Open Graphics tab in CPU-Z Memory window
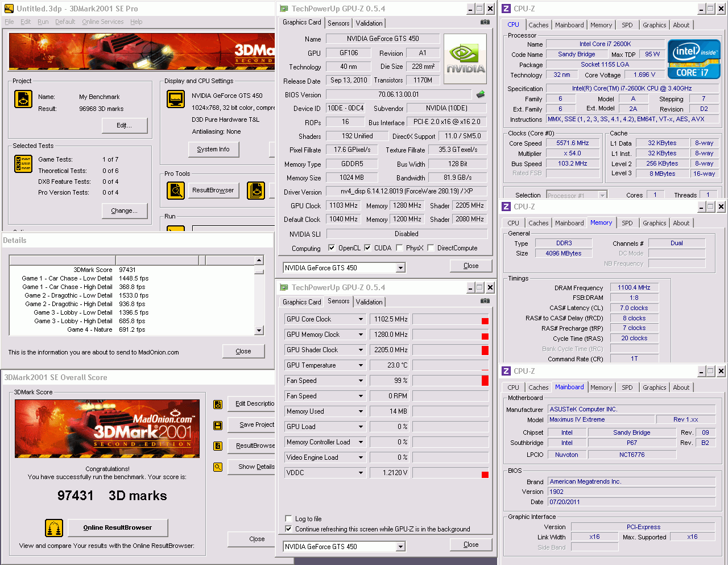The width and height of the screenshot is (728, 565). point(654,223)
